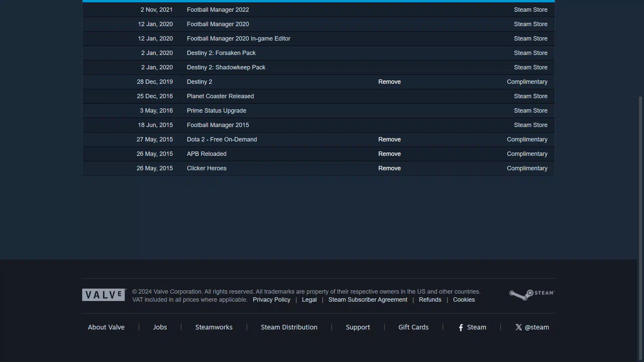644x362 pixels.
Task: Remove APB Reloaded license
Action: click(389, 154)
